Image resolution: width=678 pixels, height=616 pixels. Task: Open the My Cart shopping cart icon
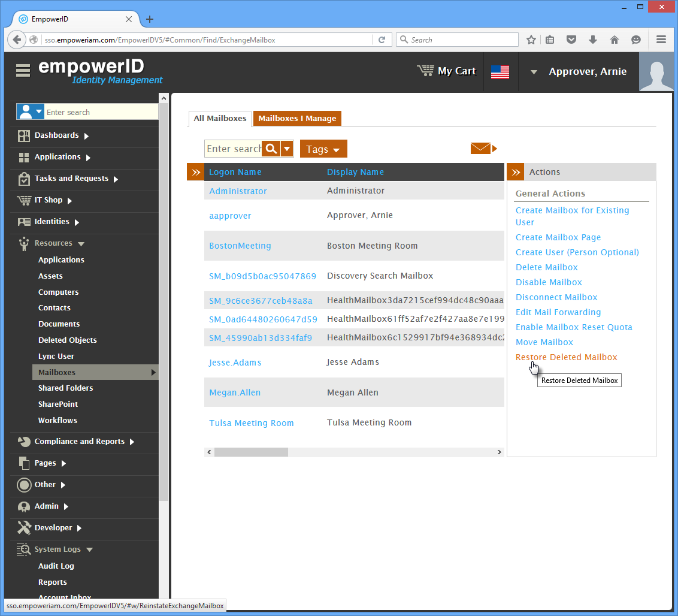click(x=425, y=71)
